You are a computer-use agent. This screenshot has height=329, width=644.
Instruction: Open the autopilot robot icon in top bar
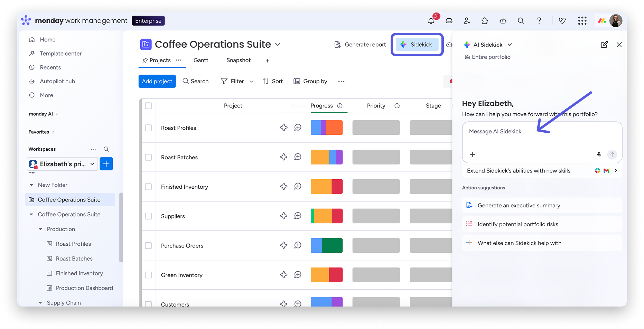coord(503,21)
